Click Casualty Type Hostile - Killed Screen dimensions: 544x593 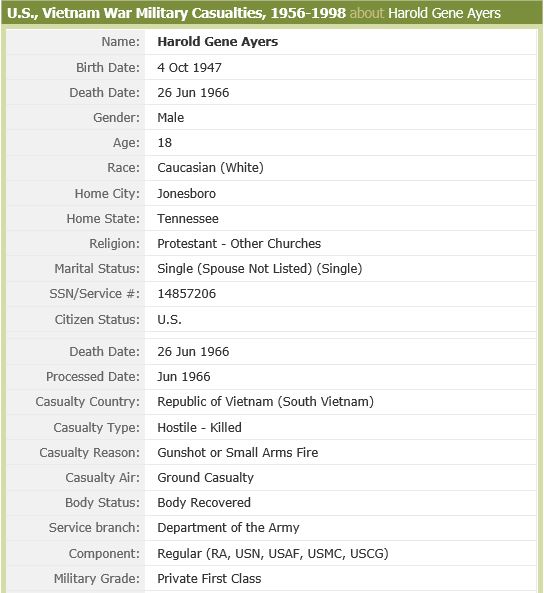point(199,427)
